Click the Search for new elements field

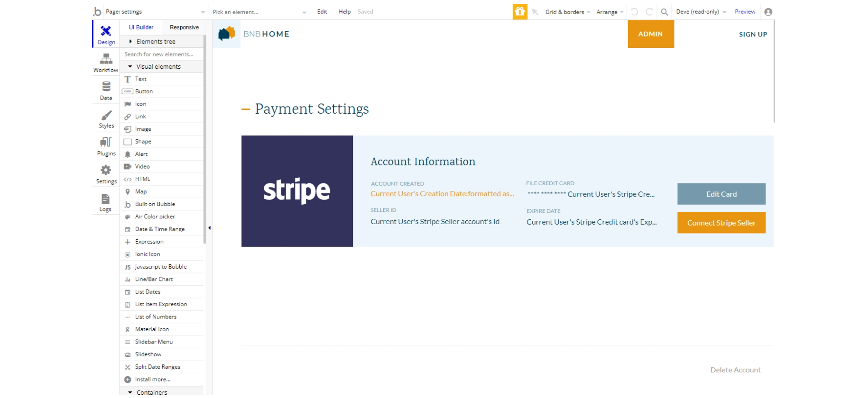(162, 54)
